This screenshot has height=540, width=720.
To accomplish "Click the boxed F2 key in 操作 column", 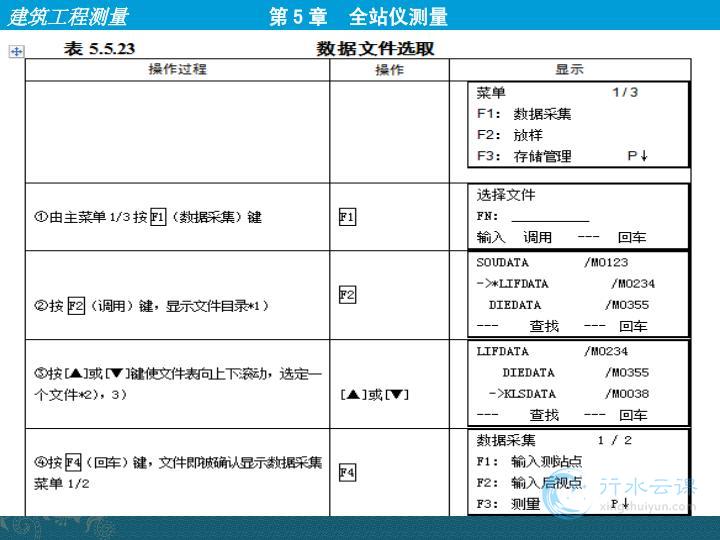I will pos(347,295).
